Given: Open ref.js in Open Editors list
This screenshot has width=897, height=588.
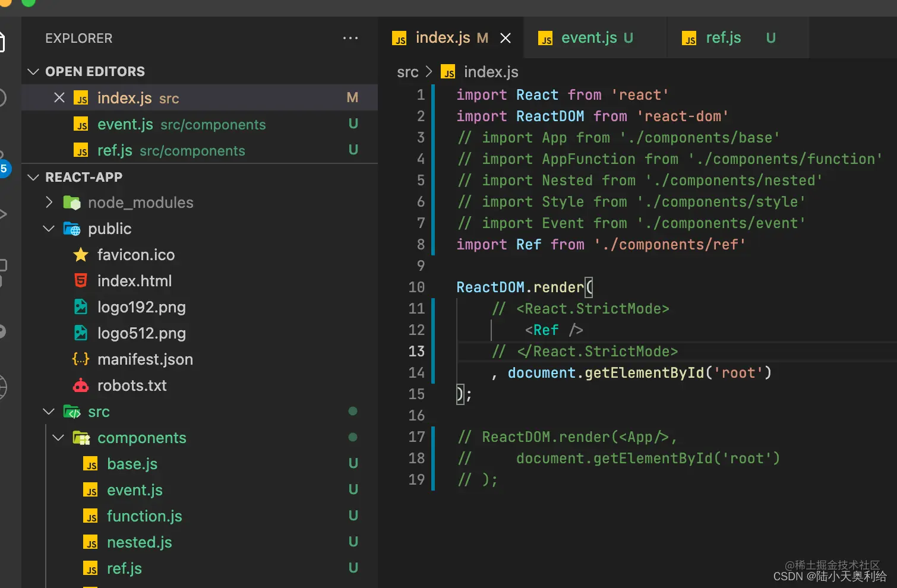Looking at the screenshot, I should pyautogui.click(x=200, y=150).
